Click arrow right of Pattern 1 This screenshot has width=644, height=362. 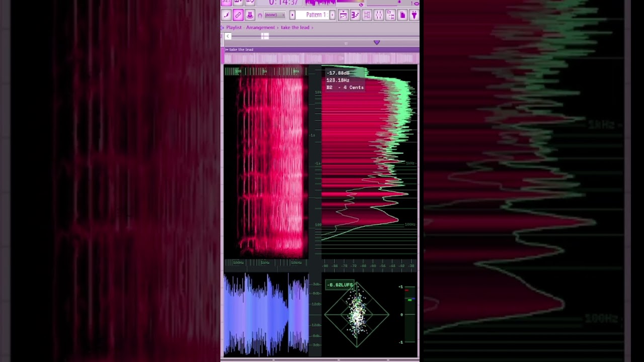[332, 15]
